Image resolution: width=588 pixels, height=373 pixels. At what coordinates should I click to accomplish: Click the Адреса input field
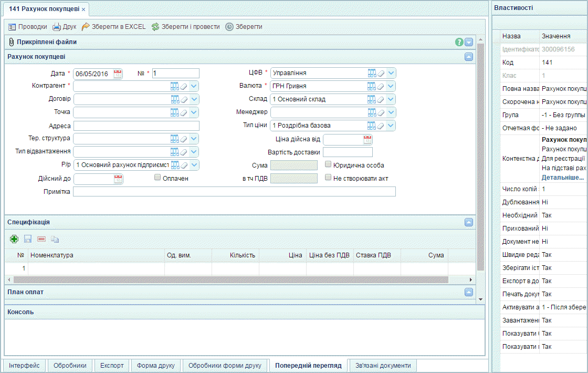(136, 126)
